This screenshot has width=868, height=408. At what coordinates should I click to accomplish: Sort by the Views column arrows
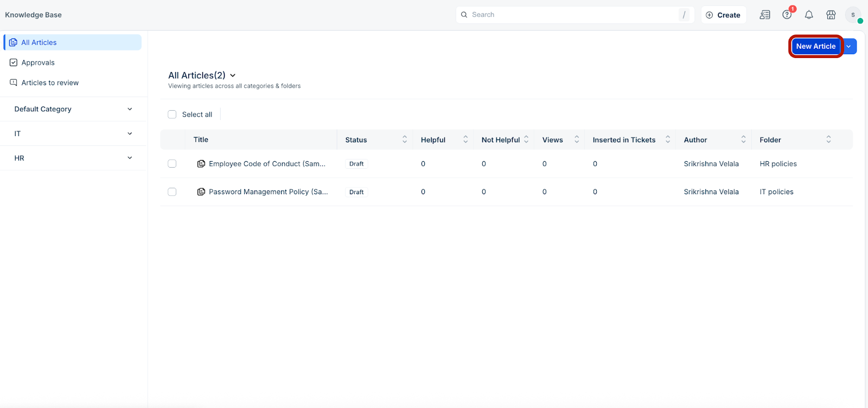(x=577, y=139)
